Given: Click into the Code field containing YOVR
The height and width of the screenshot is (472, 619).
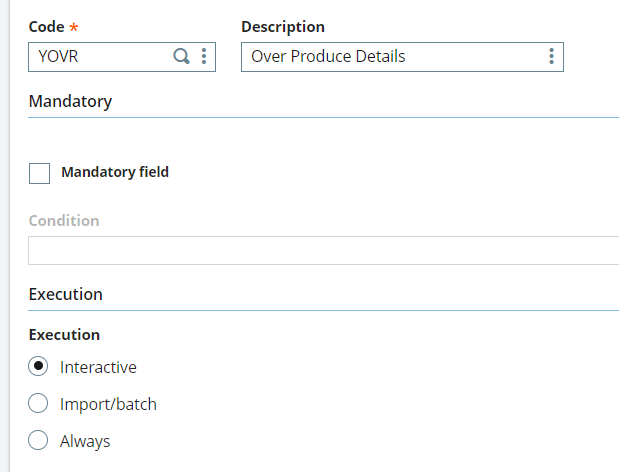Looking at the screenshot, I should click(100, 57).
